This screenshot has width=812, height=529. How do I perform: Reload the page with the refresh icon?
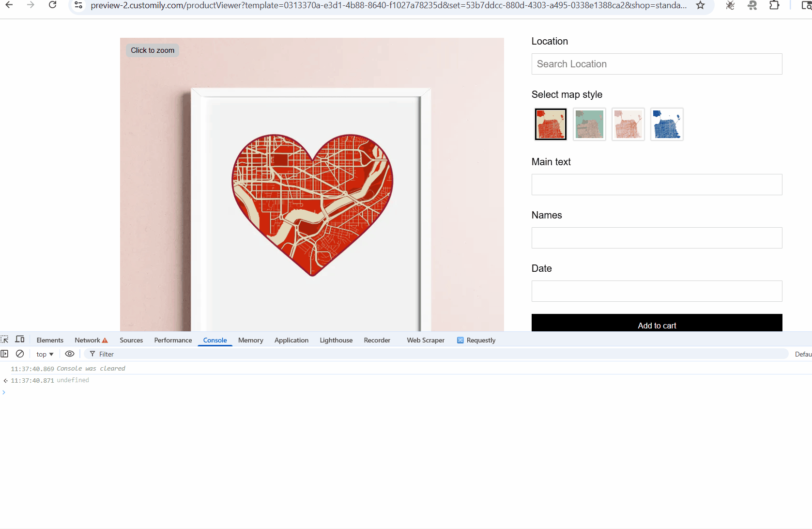coord(53,5)
